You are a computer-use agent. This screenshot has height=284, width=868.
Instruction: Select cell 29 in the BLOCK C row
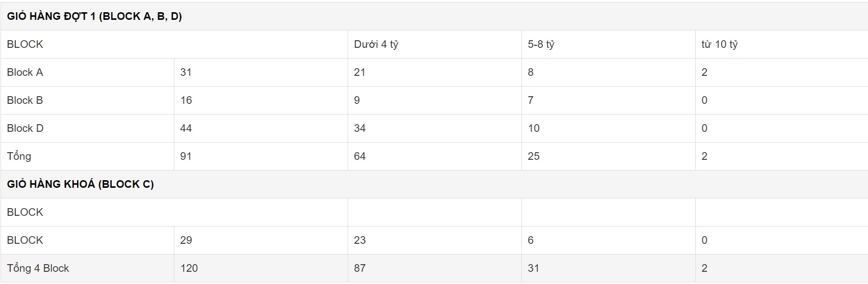[186, 240]
